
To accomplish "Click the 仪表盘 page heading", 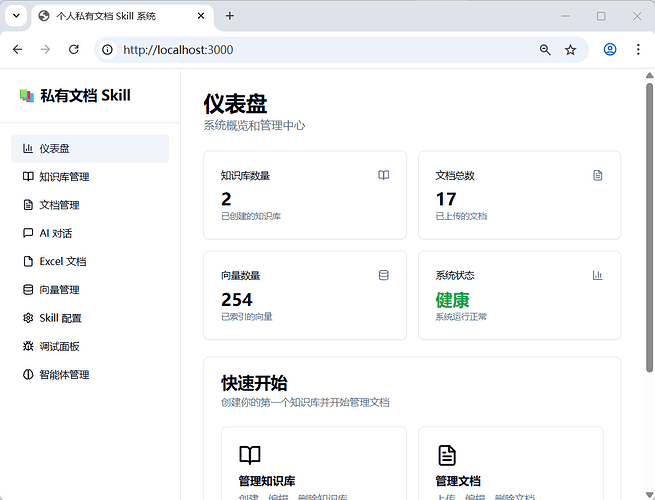I will point(235,104).
